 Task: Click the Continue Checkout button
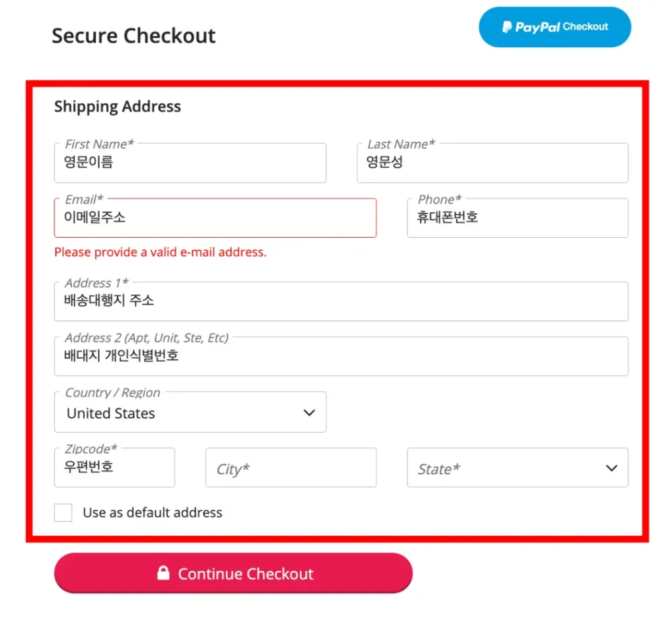(233, 573)
